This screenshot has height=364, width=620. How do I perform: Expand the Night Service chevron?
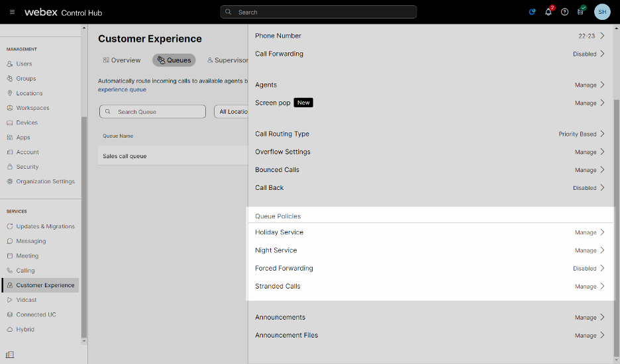coord(602,250)
